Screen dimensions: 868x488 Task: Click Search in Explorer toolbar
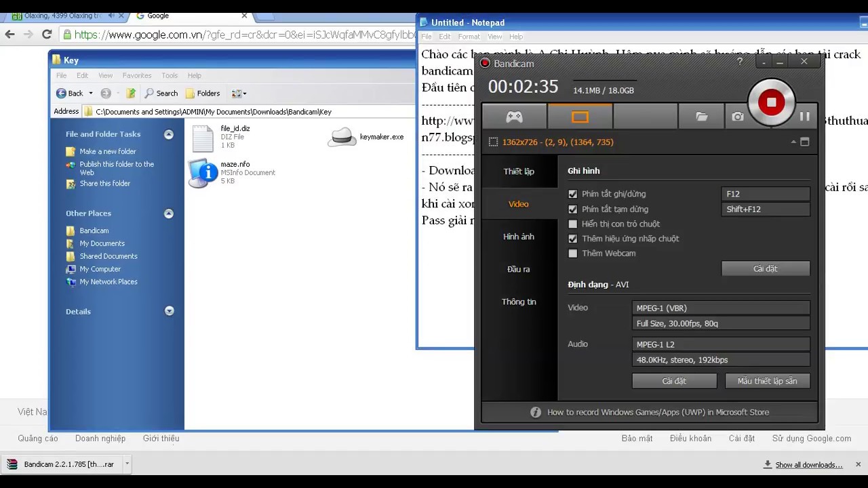161,94
